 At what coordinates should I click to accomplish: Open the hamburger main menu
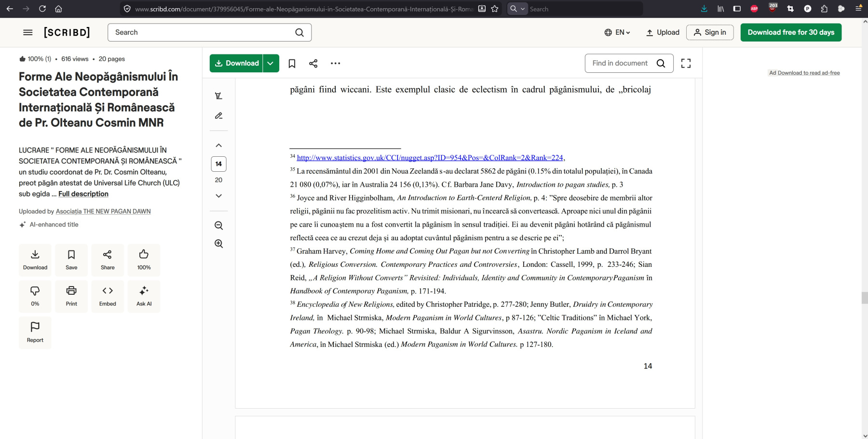[x=28, y=32]
